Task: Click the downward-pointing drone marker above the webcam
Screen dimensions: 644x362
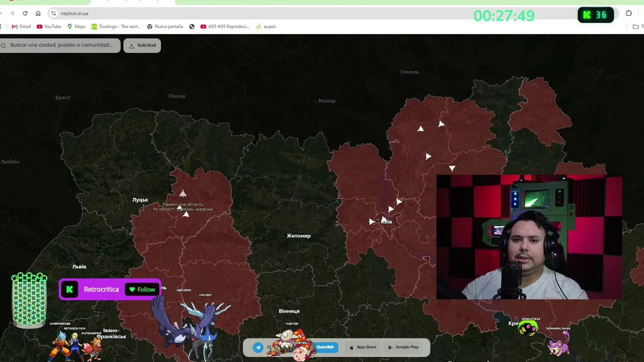Action: point(452,168)
